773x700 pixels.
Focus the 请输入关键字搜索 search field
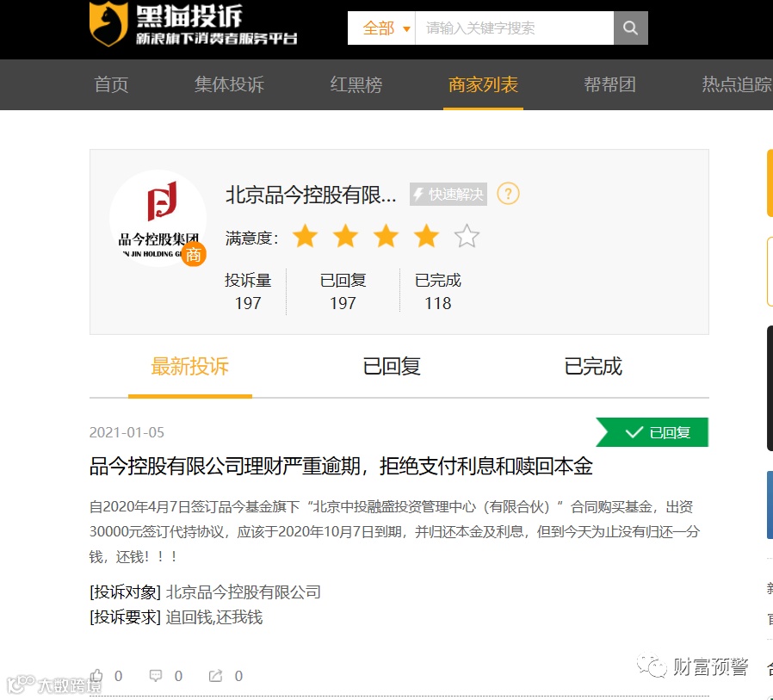point(514,28)
